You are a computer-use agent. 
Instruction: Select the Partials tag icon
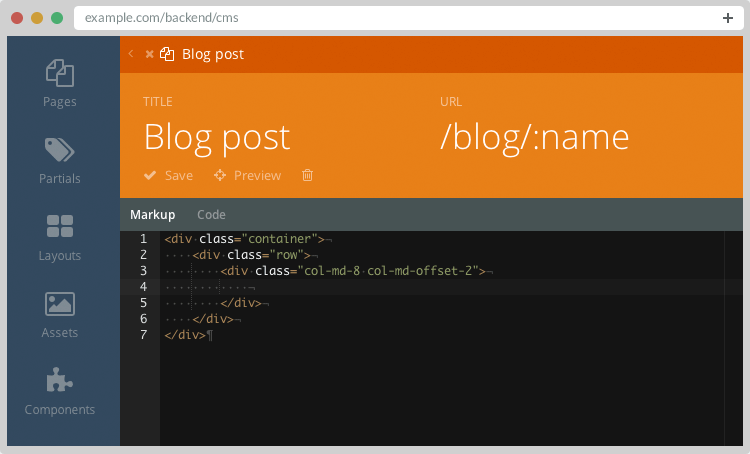[60, 150]
